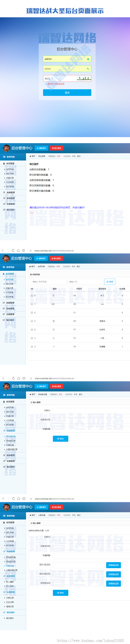Click the refresh icon in the 会员列表 browser bar

point(13,251)
